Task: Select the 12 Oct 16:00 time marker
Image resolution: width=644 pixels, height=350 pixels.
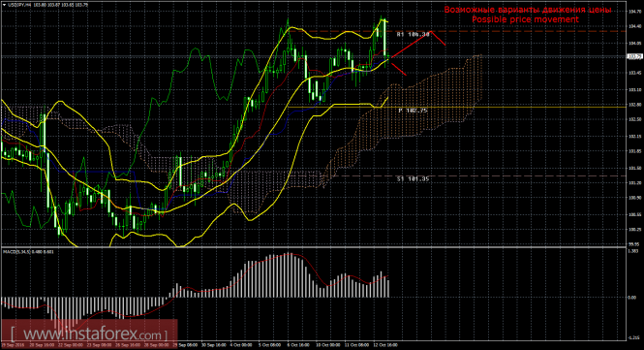Action: click(x=385, y=345)
